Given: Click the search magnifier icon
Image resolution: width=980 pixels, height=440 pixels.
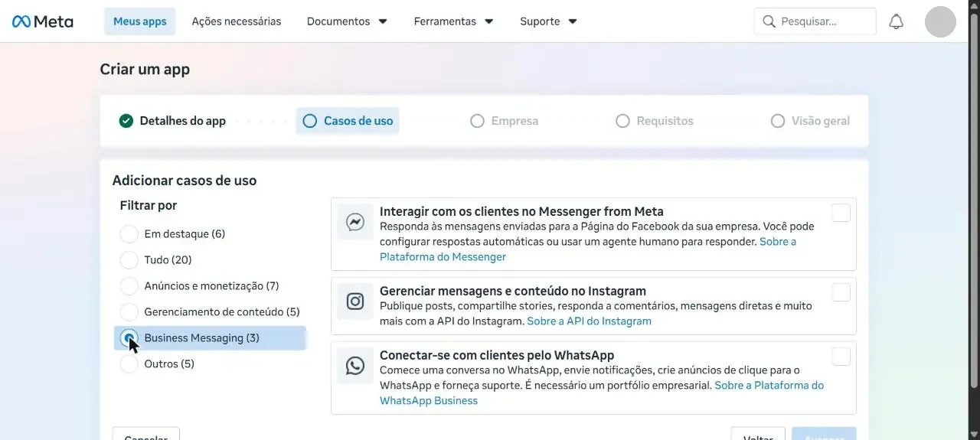Looking at the screenshot, I should click(769, 21).
